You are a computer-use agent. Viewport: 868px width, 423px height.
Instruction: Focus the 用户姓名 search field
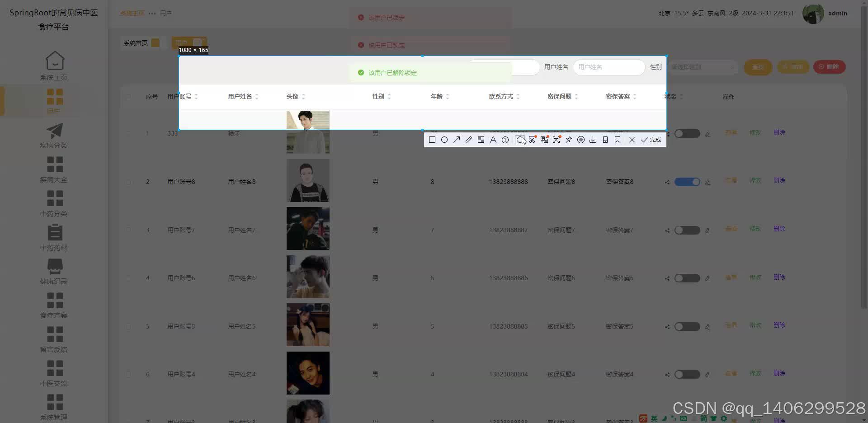click(609, 67)
